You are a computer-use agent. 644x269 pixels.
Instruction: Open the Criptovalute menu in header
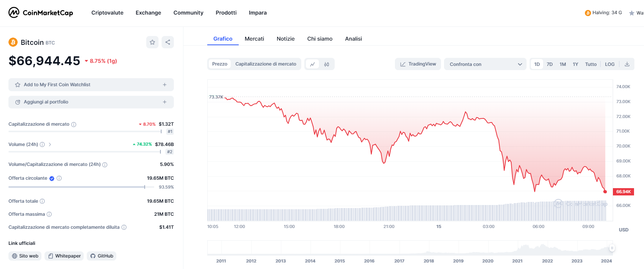point(107,13)
